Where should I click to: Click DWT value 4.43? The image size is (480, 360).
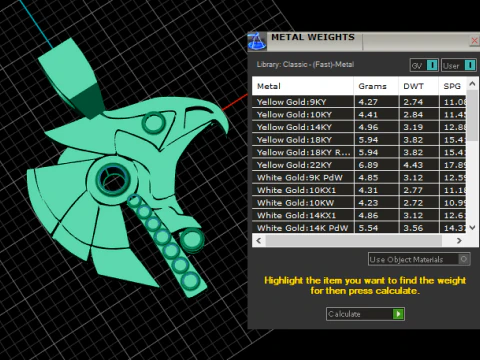pos(413,165)
